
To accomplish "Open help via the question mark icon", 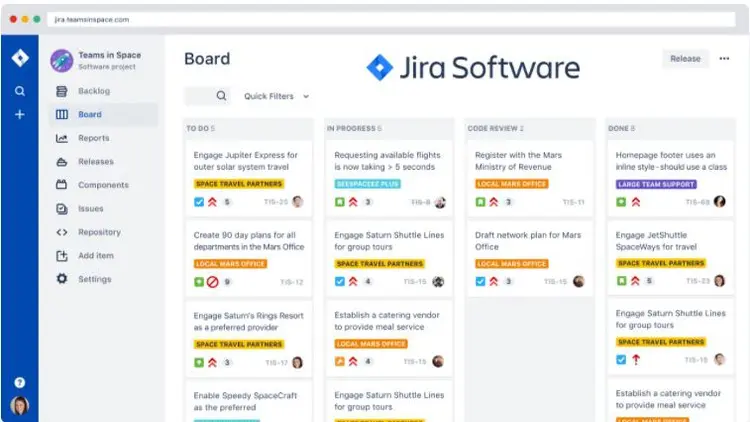I will pos(20,382).
